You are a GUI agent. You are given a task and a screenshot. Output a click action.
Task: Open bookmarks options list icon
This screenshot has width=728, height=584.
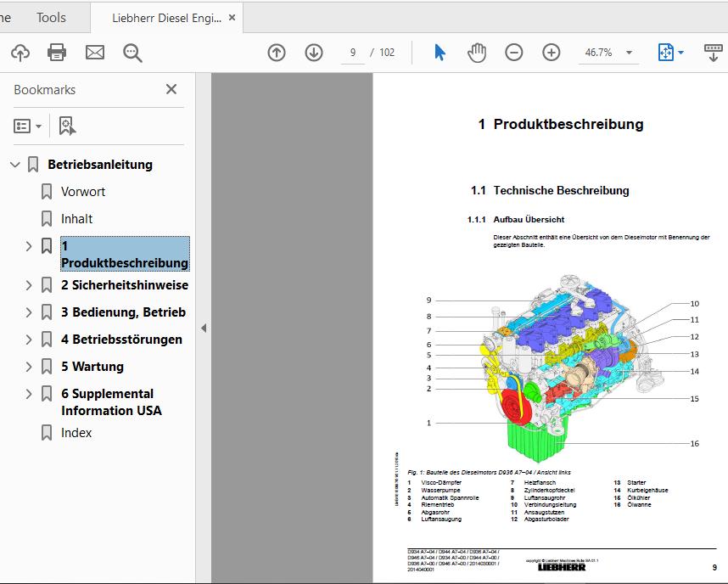coord(22,126)
